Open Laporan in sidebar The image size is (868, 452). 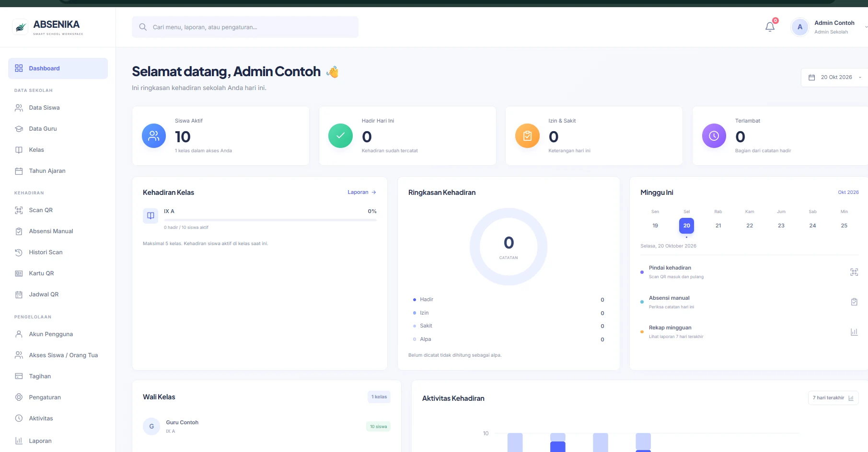point(58,441)
